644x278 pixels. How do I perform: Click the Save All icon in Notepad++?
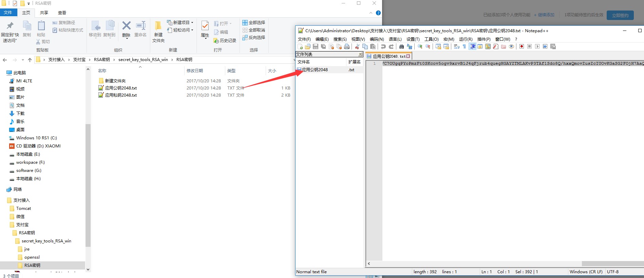click(x=323, y=46)
